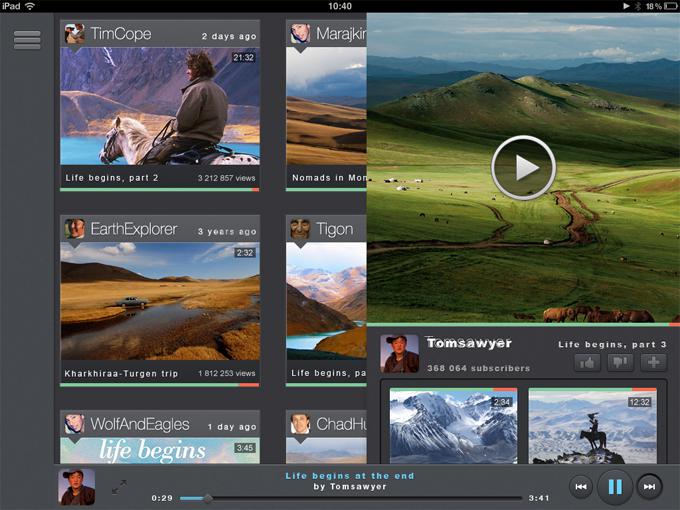Play the snowy mountains 2:34 thumbnail
This screenshot has width=680, height=510.
(x=453, y=426)
